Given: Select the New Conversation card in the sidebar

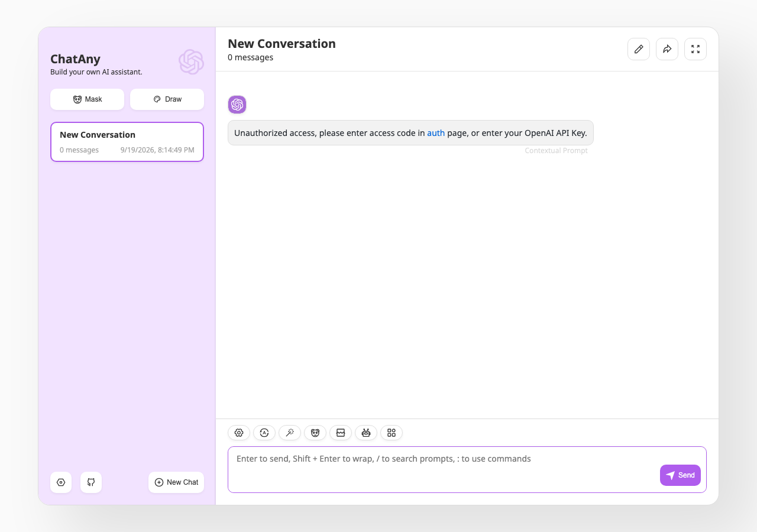Looking at the screenshot, I should coord(127,142).
